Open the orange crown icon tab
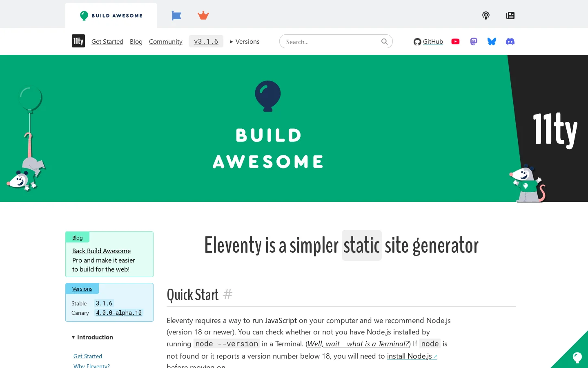The height and width of the screenshot is (368, 588). coord(203,16)
